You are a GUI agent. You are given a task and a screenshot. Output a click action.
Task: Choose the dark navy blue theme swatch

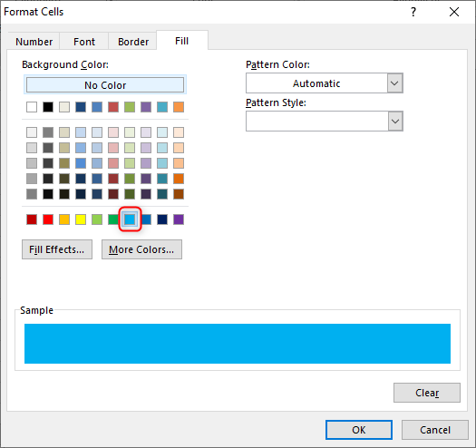pyautogui.click(x=81, y=107)
